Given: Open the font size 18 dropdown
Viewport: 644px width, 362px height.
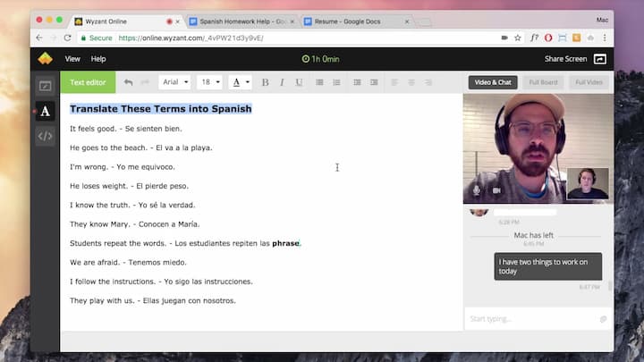Looking at the screenshot, I should 210,82.
